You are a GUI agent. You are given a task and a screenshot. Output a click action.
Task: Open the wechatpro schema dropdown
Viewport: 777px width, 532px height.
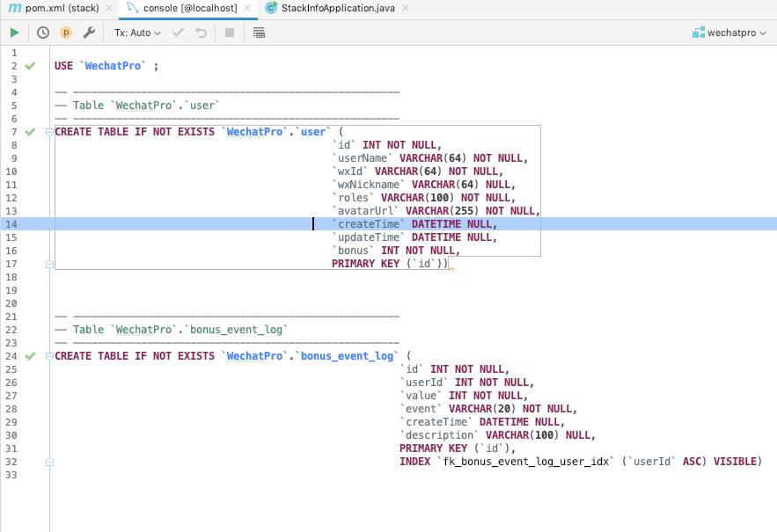pyautogui.click(x=729, y=33)
